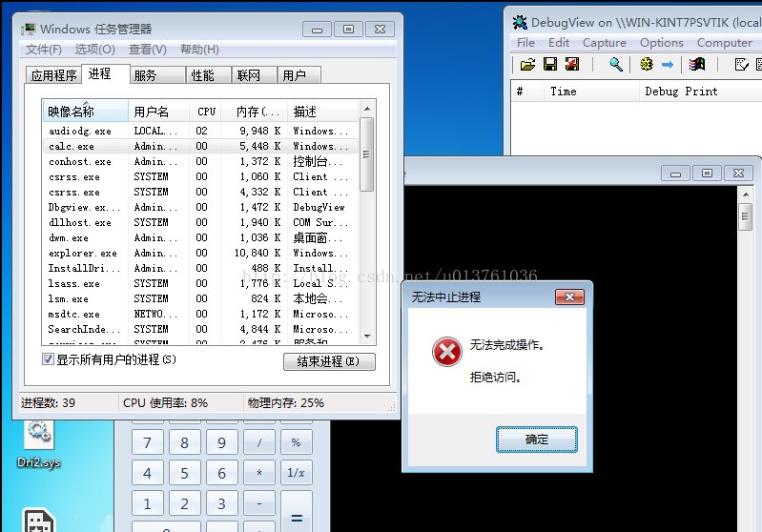
Task: Switch to the 服务 tab
Action: 157,75
